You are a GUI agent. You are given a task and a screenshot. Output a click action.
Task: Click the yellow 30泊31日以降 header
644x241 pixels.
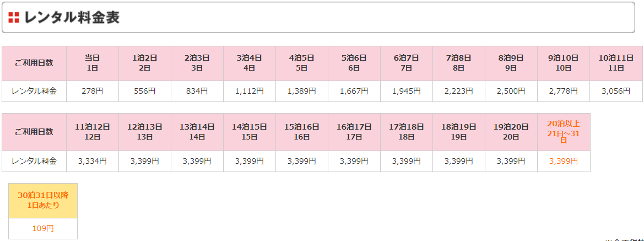(43, 200)
